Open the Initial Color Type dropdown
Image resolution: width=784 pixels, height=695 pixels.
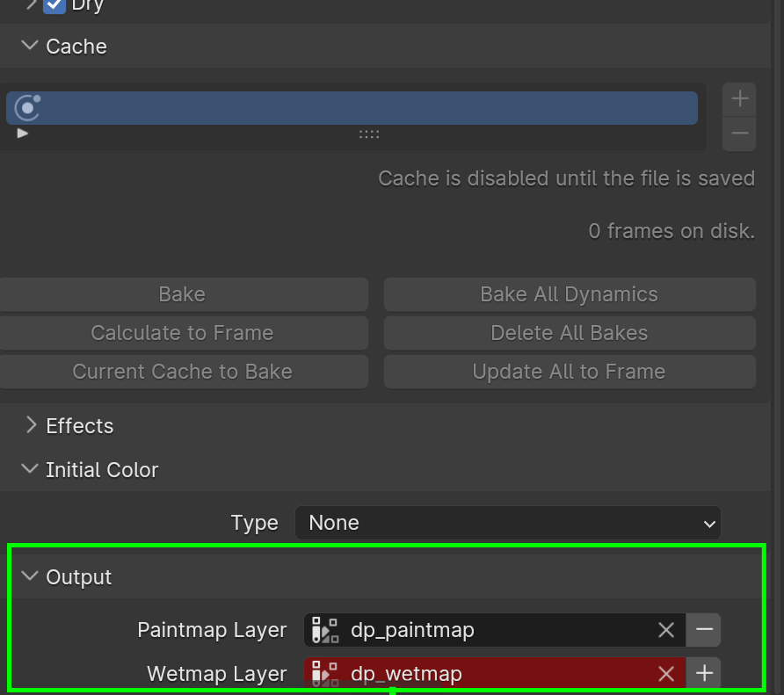coord(507,523)
